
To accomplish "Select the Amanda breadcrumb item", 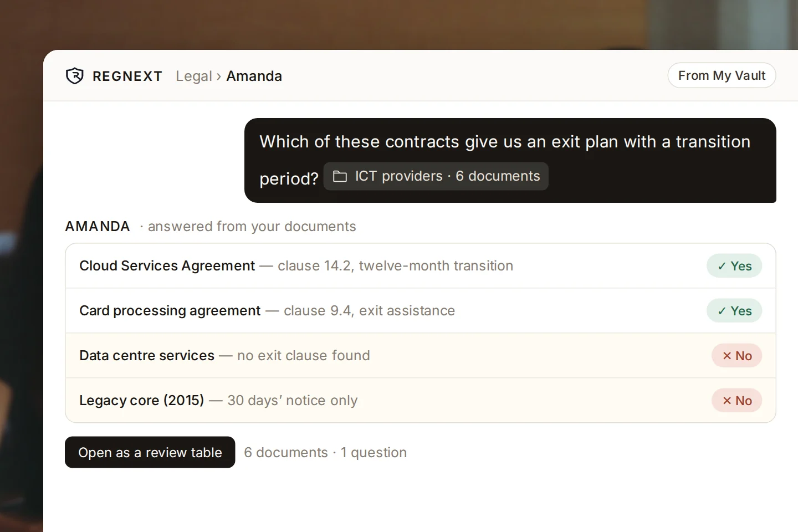I will pyautogui.click(x=254, y=76).
